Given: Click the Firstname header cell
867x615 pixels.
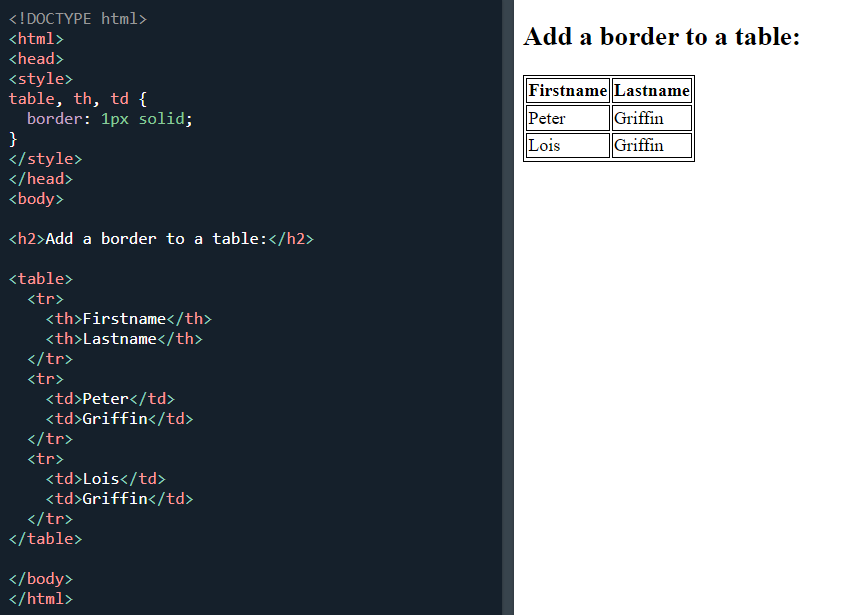Looking at the screenshot, I should click(567, 90).
